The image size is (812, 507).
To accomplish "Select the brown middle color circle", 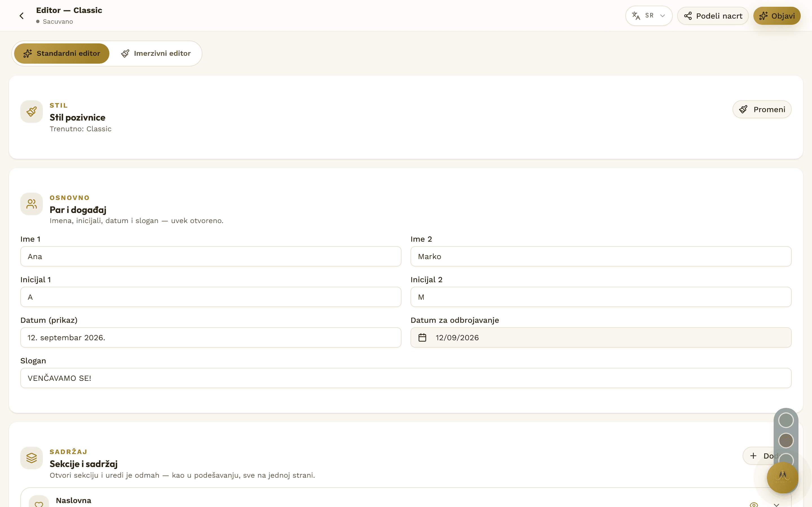I will [786, 440].
